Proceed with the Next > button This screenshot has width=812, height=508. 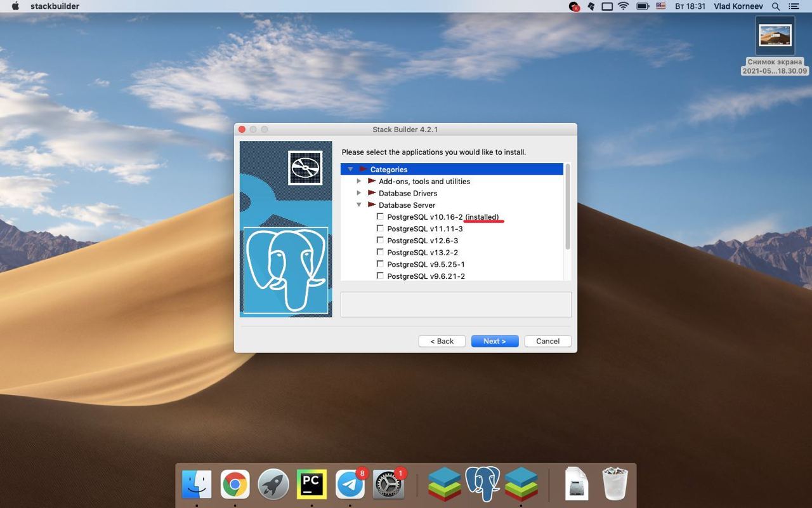pyautogui.click(x=495, y=341)
